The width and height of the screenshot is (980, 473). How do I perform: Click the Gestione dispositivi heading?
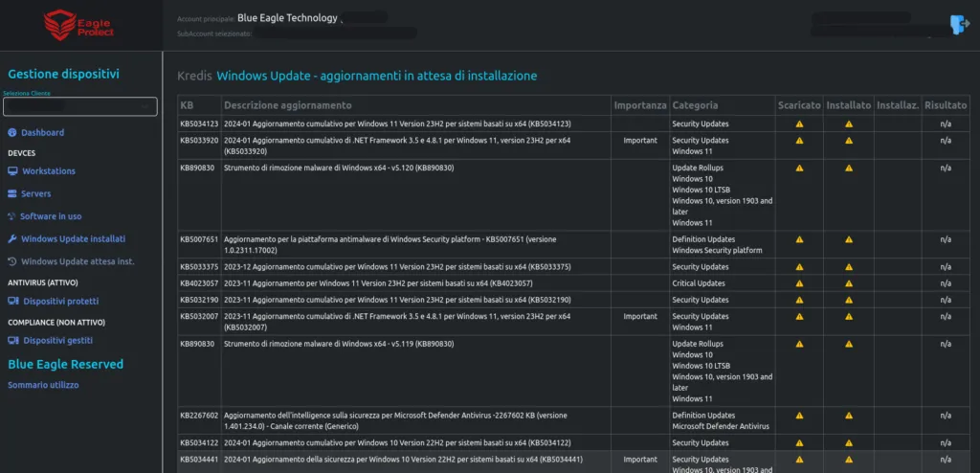pos(64,74)
